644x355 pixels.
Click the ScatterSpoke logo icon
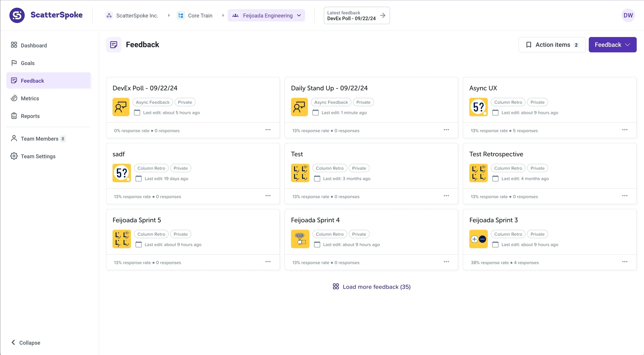[17, 15]
